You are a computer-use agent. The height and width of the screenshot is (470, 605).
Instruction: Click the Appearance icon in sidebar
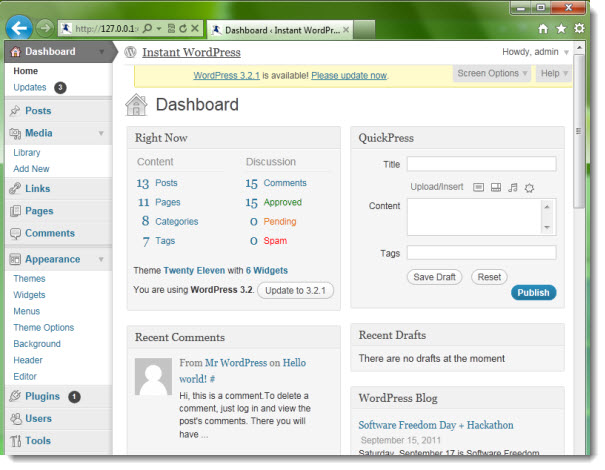coord(15,259)
